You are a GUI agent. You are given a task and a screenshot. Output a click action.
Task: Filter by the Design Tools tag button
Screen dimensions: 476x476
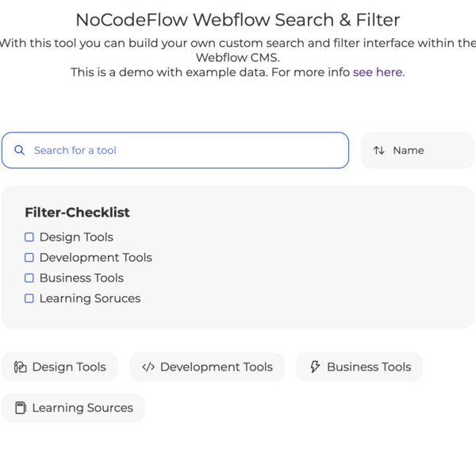(59, 367)
